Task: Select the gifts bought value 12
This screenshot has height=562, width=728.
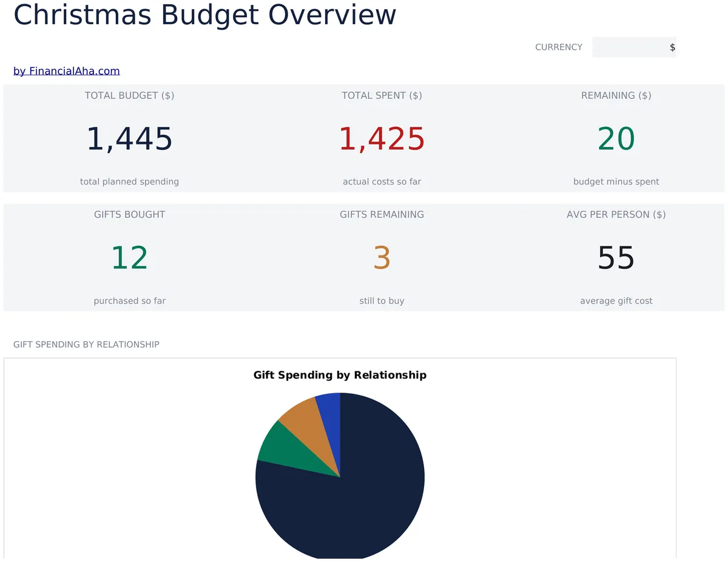Action: point(130,258)
